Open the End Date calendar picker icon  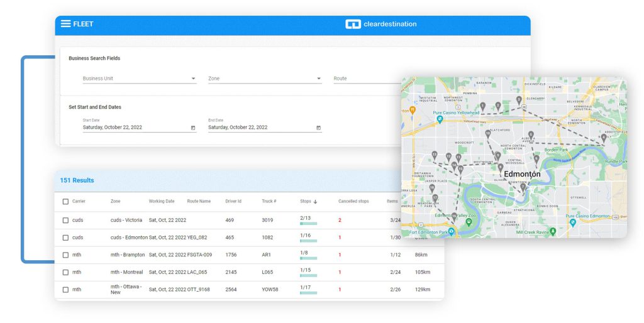pos(318,128)
